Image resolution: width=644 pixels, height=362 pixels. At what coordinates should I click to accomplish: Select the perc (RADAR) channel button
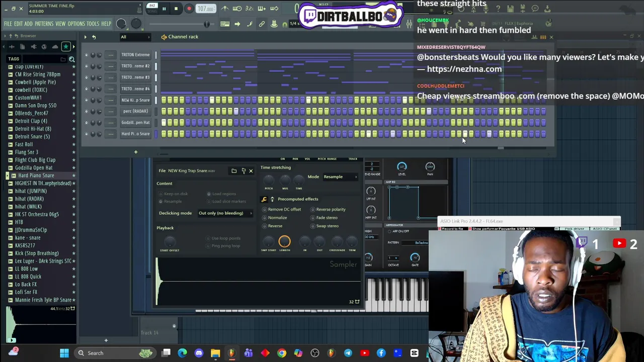pyautogui.click(x=135, y=111)
